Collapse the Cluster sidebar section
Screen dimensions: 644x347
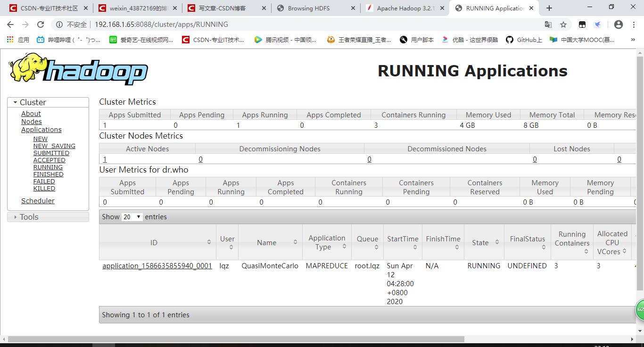(x=48, y=102)
